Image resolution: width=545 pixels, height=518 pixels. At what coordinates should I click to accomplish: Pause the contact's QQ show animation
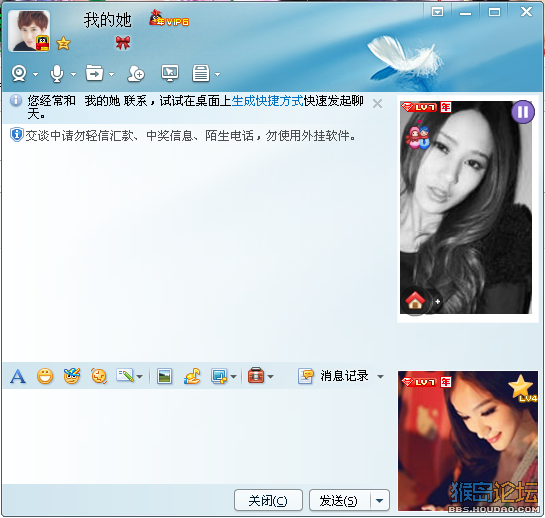[523, 112]
